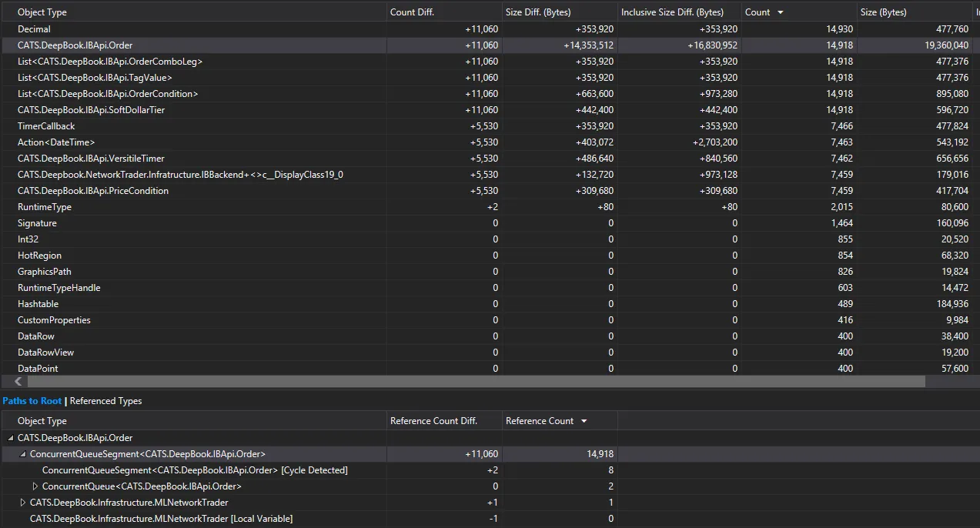Click the horizontal scrollbar thumb
The height and width of the screenshot is (528, 980).
476,382
